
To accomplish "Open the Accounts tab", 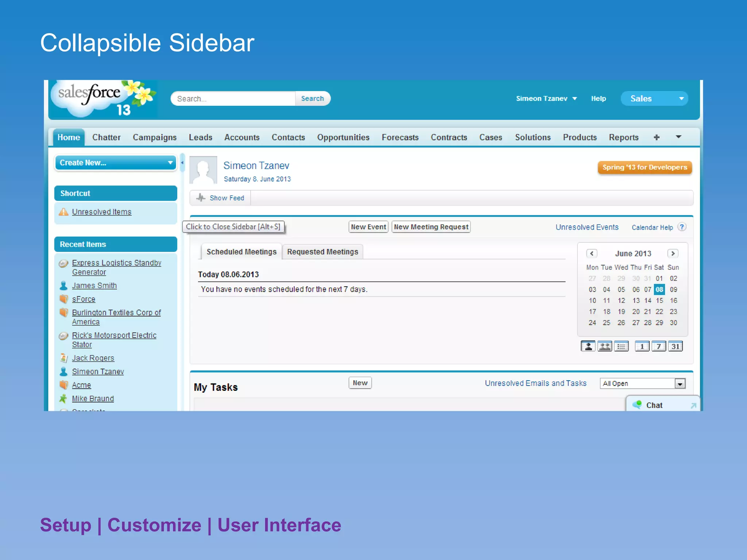I will (242, 137).
